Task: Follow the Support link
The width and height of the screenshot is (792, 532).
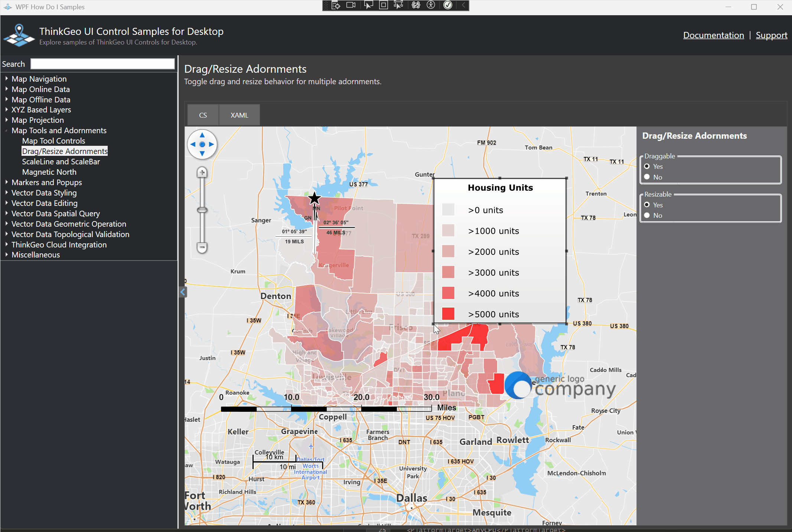Action: click(x=771, y=35)
